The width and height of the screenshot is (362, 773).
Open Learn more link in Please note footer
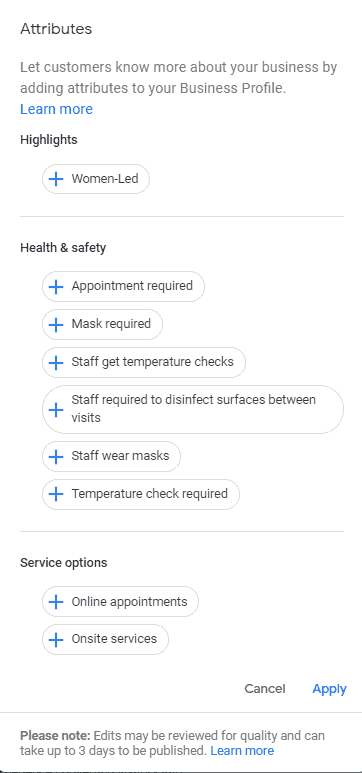tap(242, 751)
